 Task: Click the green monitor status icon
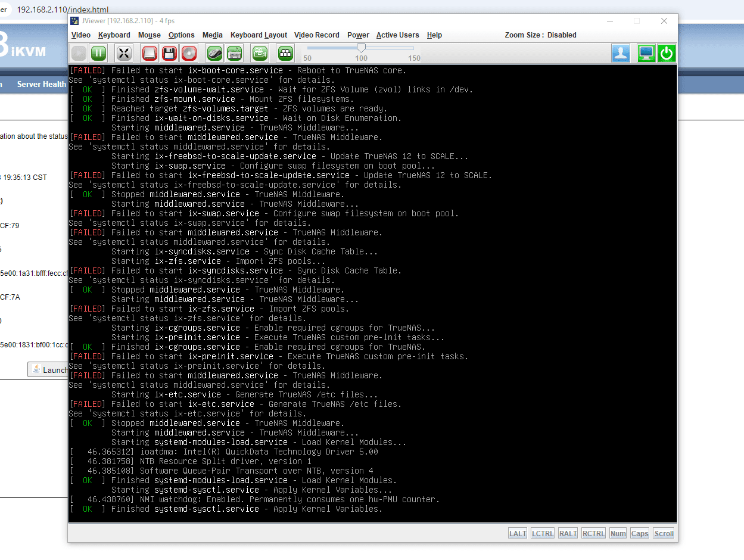click(646, 53)
